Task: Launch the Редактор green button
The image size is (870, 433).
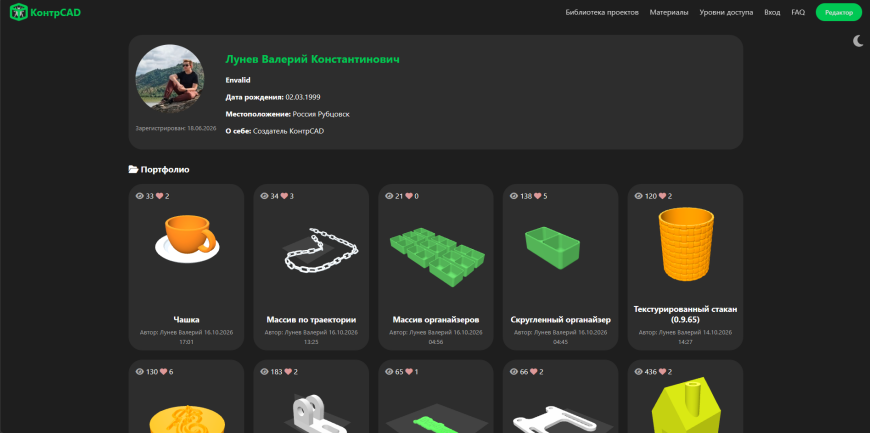Action: (x=838, y=12)
